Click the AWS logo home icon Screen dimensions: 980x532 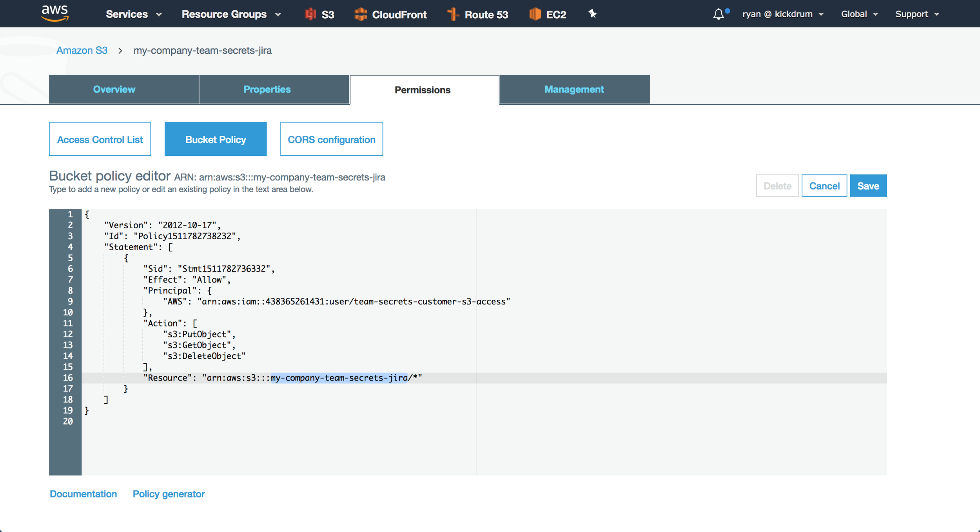pos(55,13)
